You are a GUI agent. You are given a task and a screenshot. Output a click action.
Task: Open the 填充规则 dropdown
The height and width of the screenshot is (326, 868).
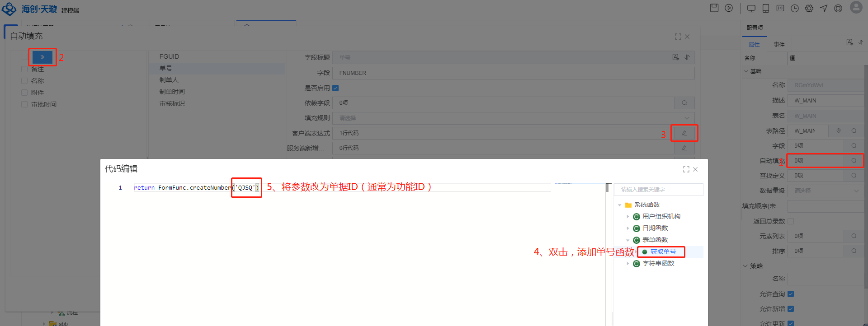point(513,118)
